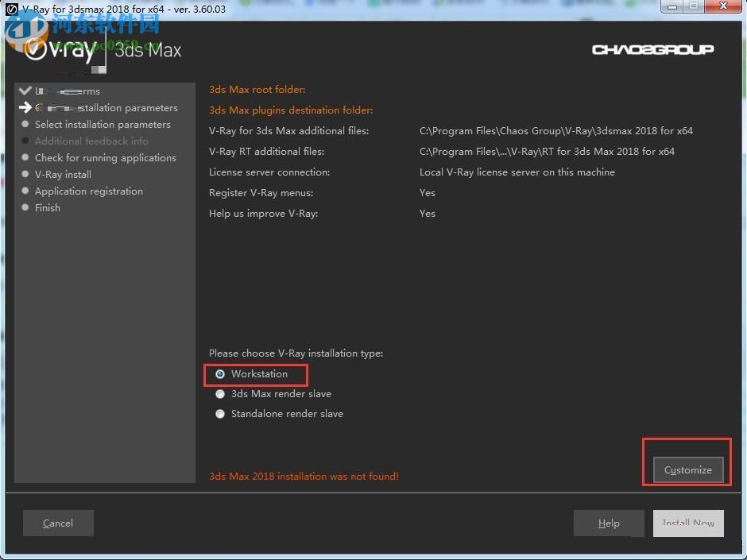Open the Customize installation options
The width and height of the screenshot is (747, 560).
[x=688, y=470]
